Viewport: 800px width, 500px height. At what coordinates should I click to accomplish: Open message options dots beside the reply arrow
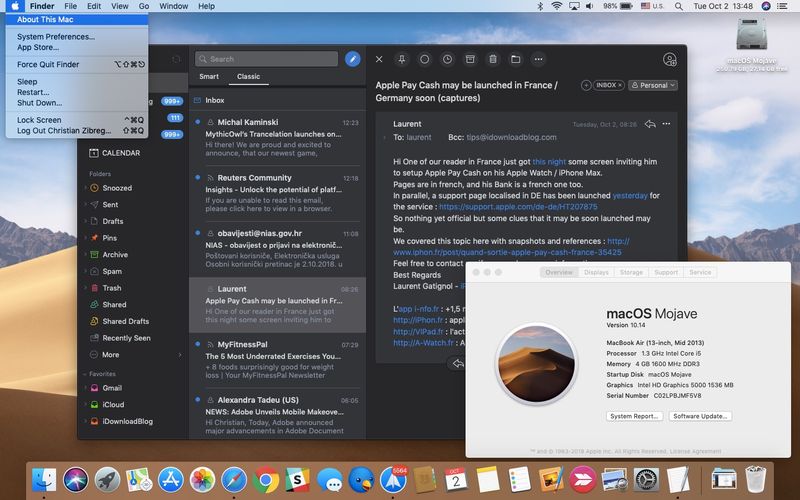666,124
